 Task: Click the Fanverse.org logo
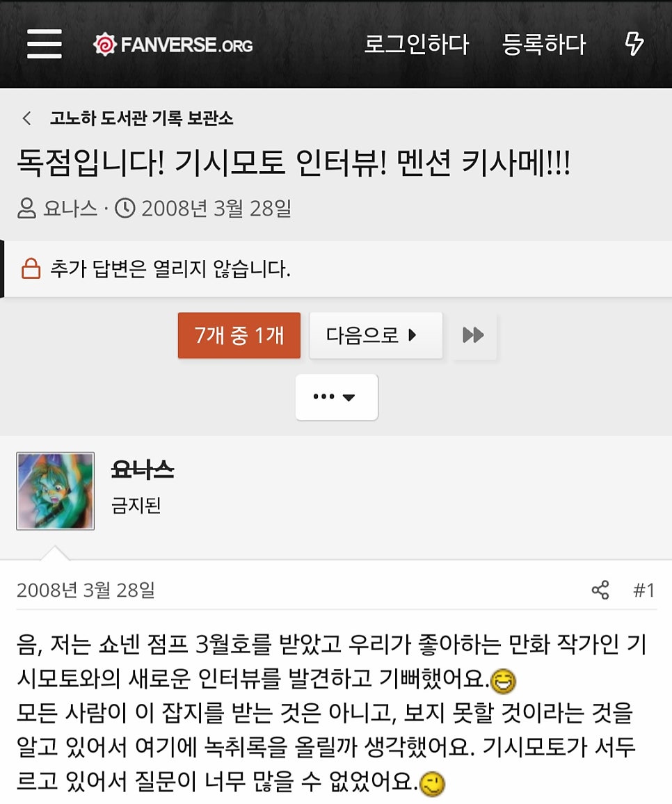173,45
